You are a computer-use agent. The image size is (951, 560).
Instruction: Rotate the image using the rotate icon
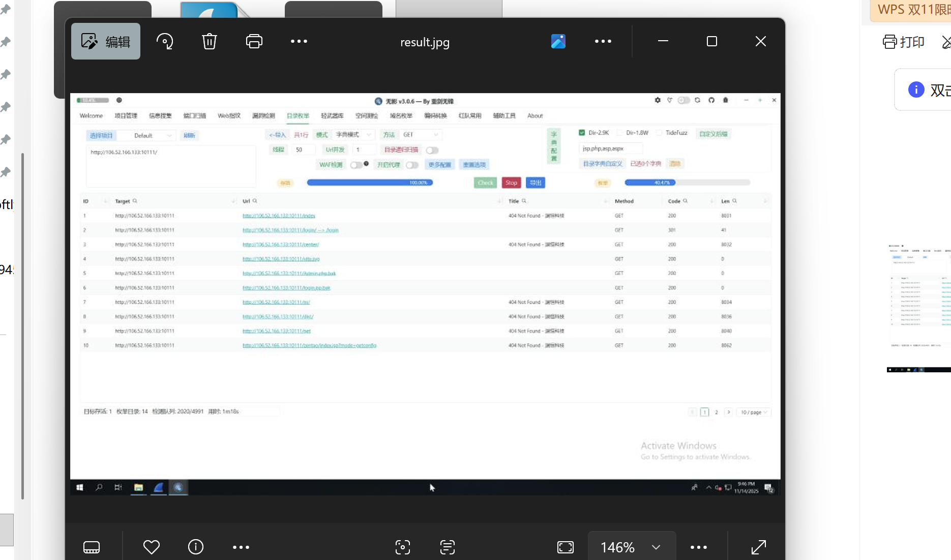coord(165,41)
